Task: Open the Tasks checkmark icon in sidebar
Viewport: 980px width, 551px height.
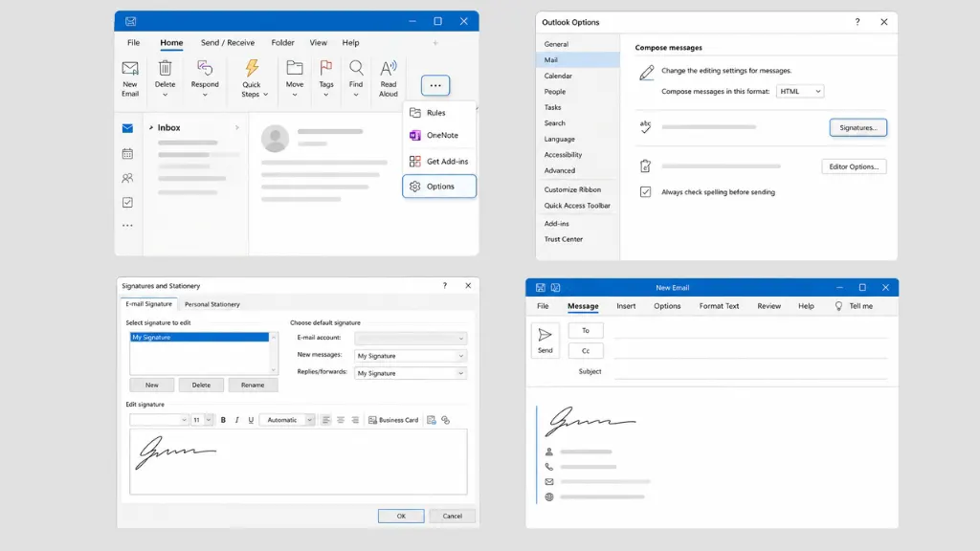Action: coord(127,203)
